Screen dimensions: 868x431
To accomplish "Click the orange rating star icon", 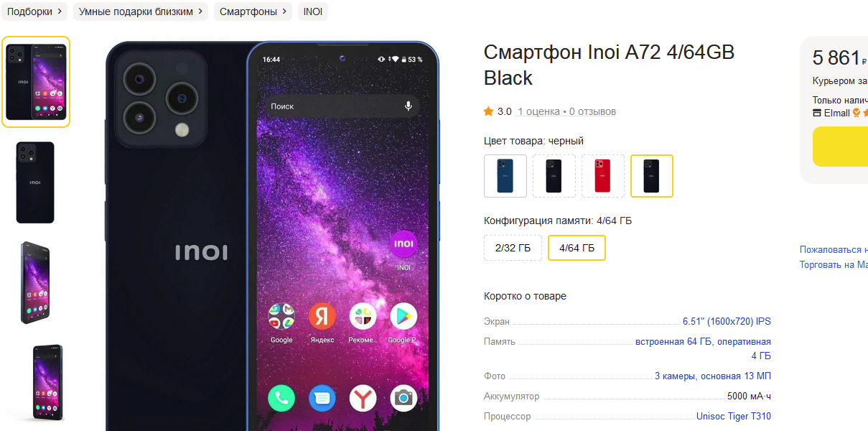I will tap(488, 111).
